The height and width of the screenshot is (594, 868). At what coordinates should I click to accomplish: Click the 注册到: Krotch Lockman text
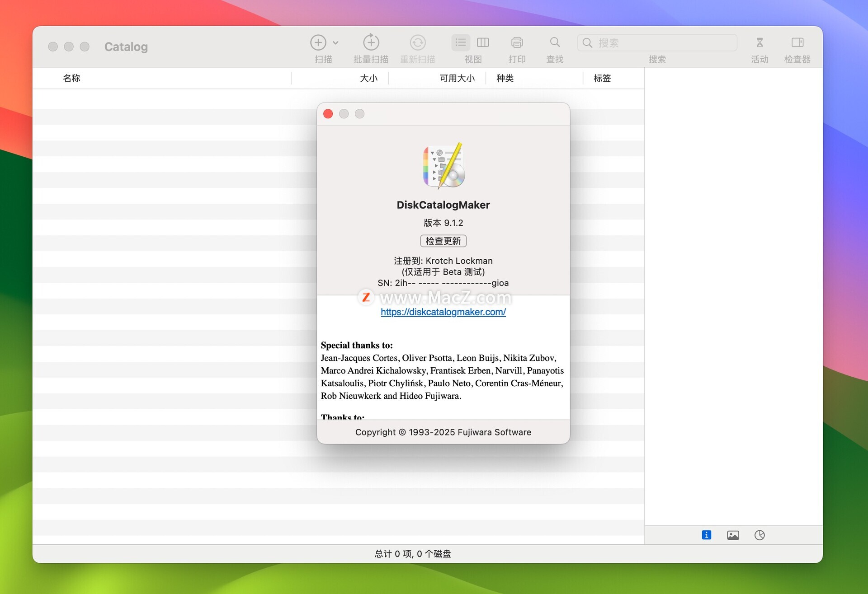click(x=443, y=261)
